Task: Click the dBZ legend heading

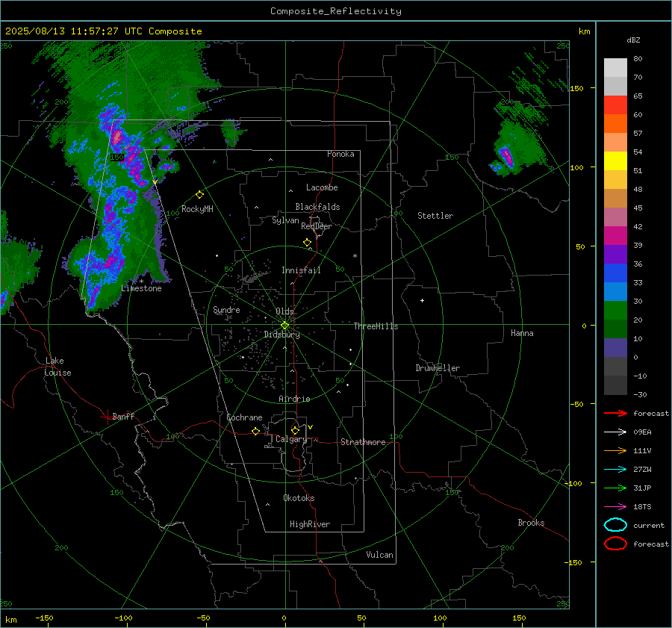Action: 633,40
